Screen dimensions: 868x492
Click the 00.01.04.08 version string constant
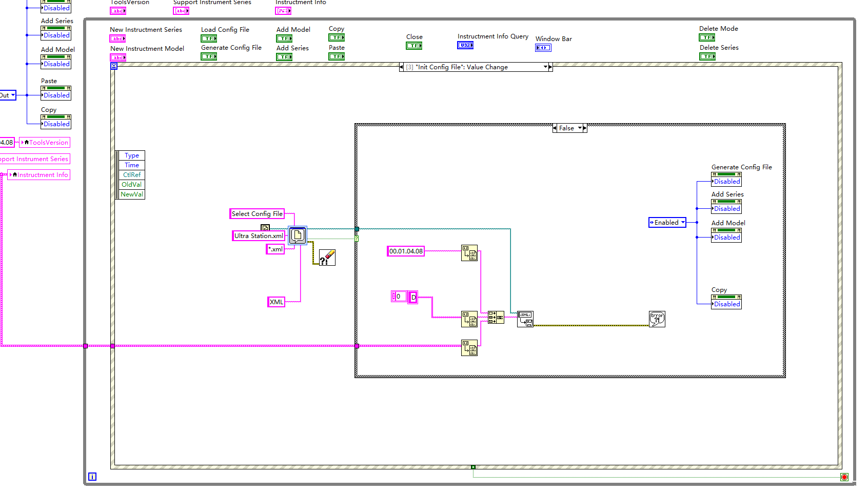tap(406, 251)
